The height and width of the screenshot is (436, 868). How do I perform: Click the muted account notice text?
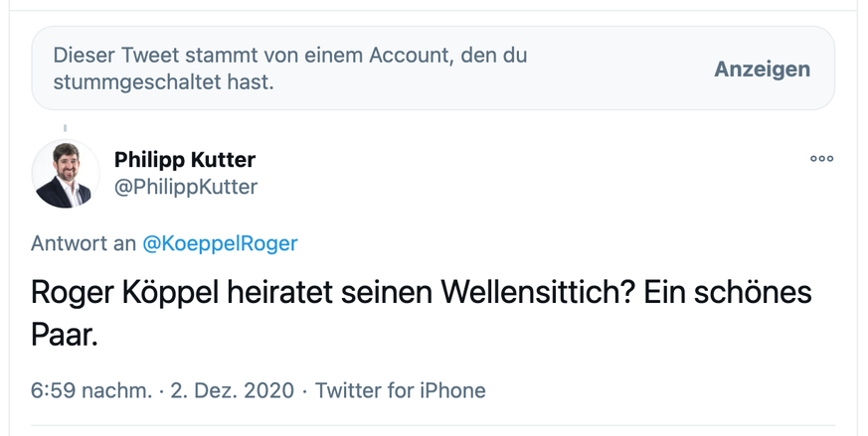pyautogui.click(x=288, y=69)
